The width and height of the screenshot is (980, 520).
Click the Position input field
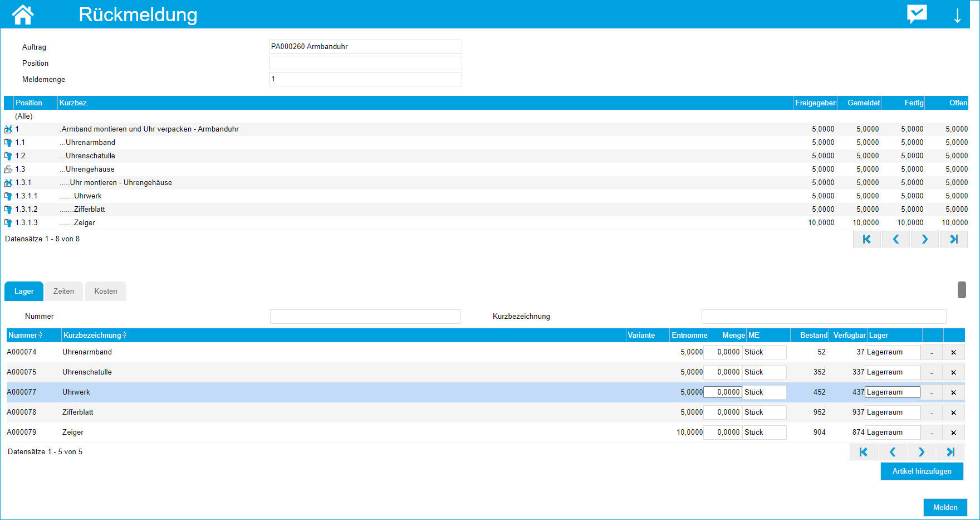365,63
